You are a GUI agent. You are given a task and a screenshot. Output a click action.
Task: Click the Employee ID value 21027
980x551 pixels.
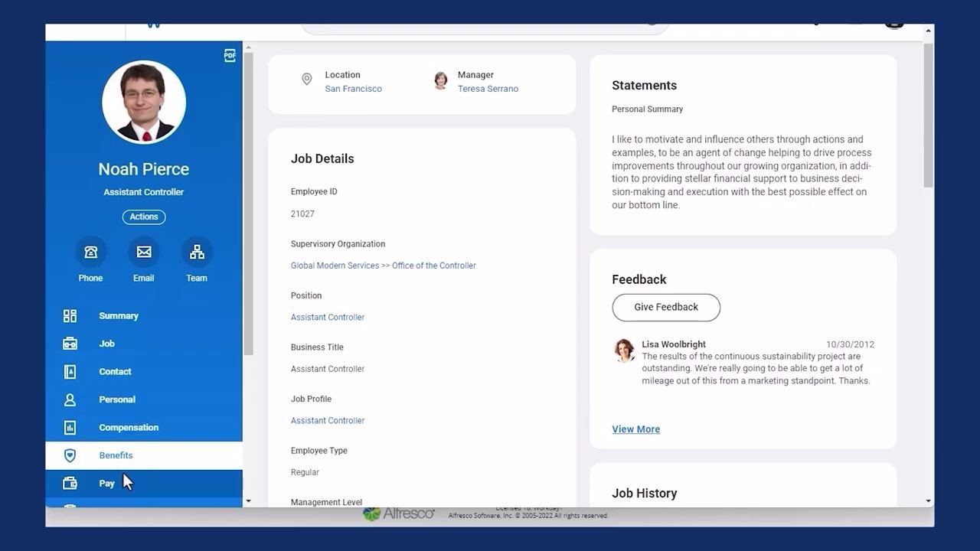tap(302, 214)
